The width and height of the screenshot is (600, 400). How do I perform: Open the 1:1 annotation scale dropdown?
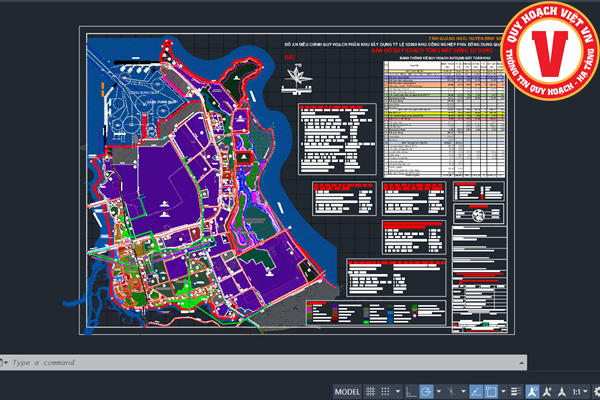577,391
